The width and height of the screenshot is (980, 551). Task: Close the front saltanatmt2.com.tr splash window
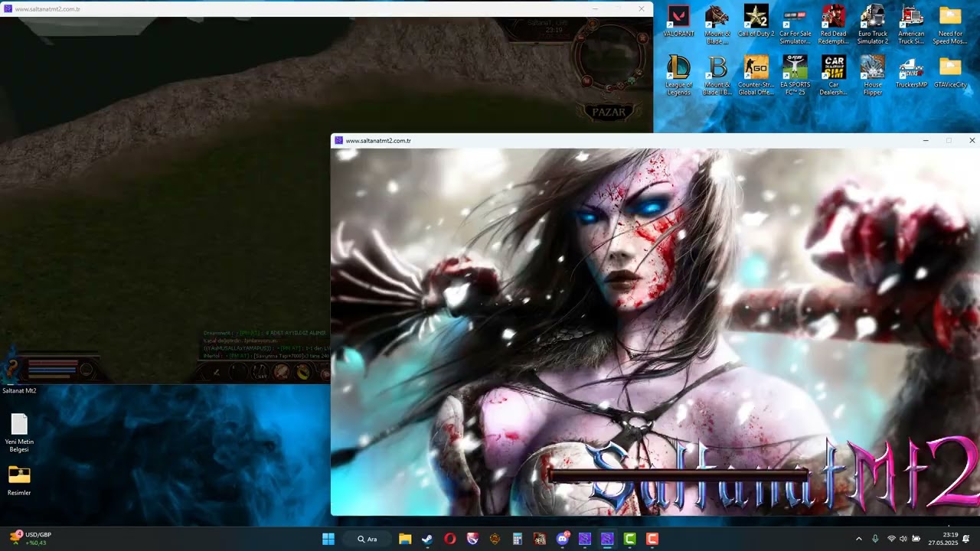pos(972,141)
